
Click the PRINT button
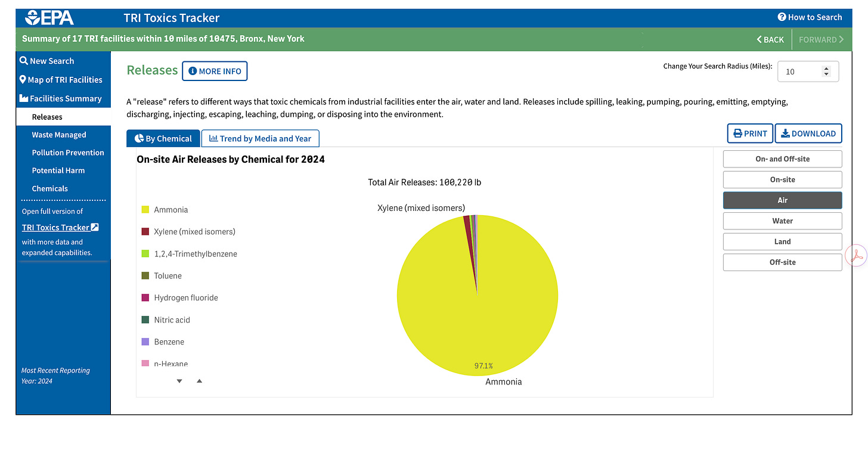[751, 133]
